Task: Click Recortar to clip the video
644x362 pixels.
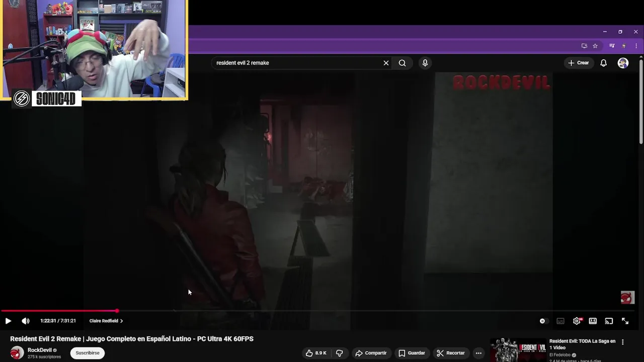Action: point(451,353)
